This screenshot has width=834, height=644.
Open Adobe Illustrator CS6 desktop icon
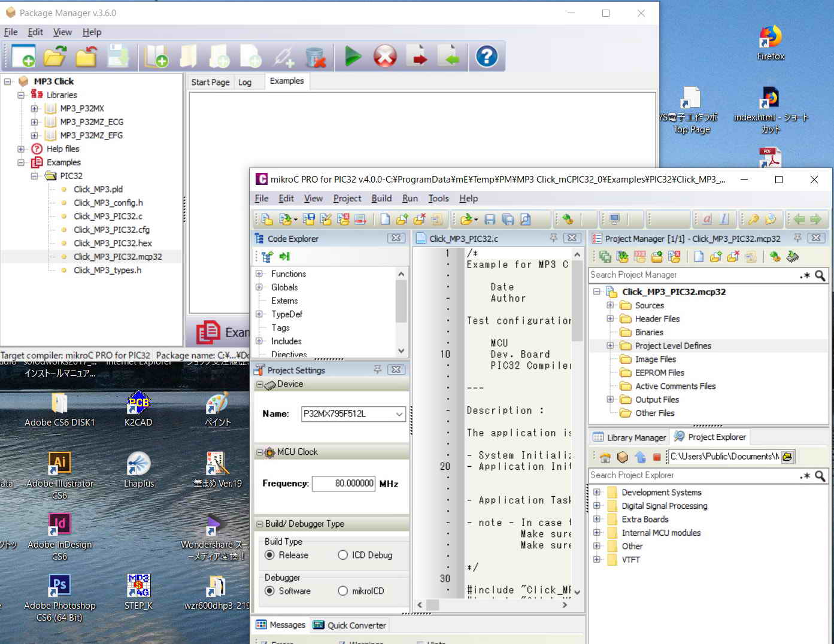tap(59, 475)
